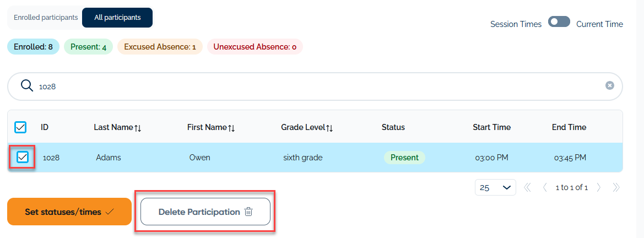The width and height of the screenshot is (644, 238).
Task: Open the rows-per-page dropdown showing 25
Action: pos(495,187)
